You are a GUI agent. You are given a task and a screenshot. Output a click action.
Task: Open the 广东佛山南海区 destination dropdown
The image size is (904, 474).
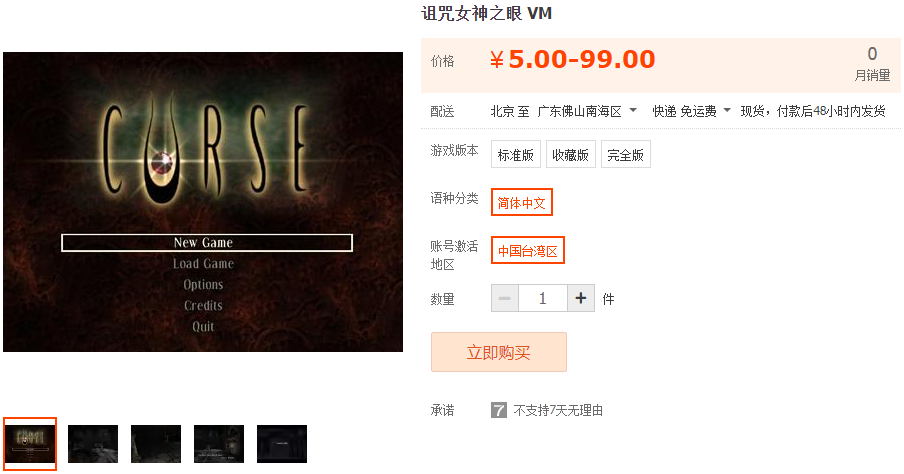pyautogui.click(x=586, y=111)
